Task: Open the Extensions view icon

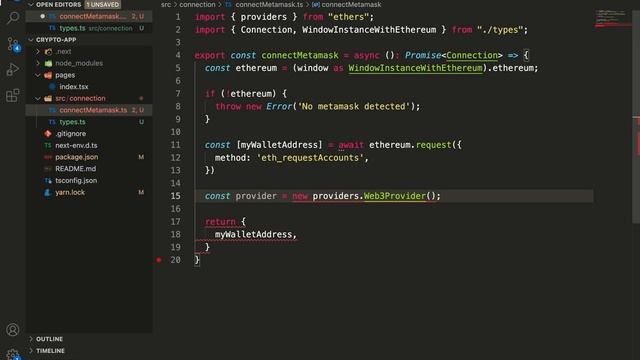Action: (x=13, y=96)
